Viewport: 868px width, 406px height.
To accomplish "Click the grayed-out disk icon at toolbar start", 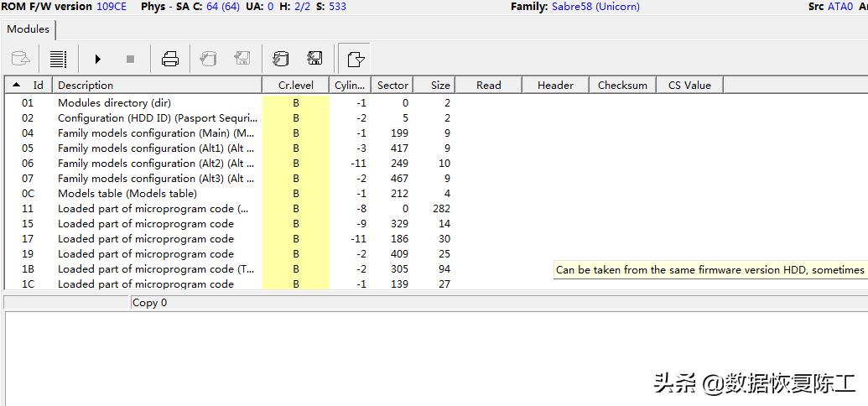I will click(21, 59).
